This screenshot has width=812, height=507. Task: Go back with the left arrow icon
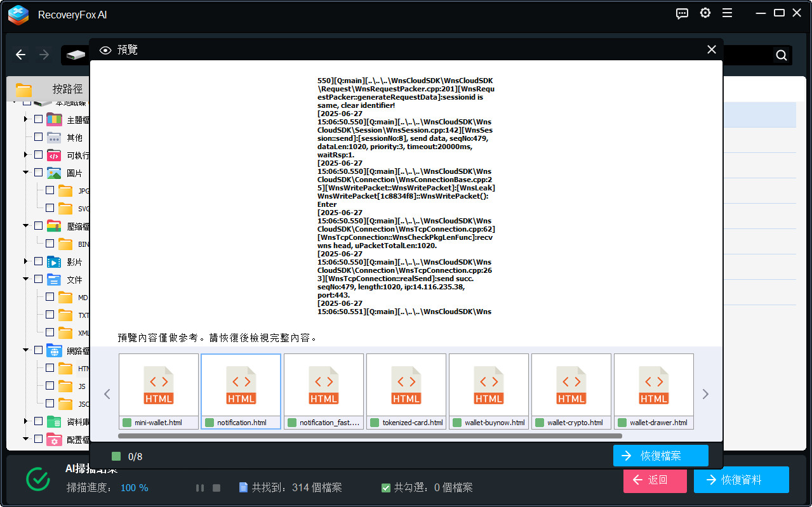point(21,55)
